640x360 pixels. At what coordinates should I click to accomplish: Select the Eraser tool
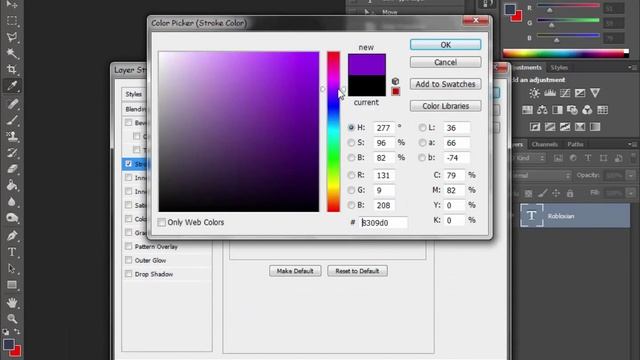point(12,169)
